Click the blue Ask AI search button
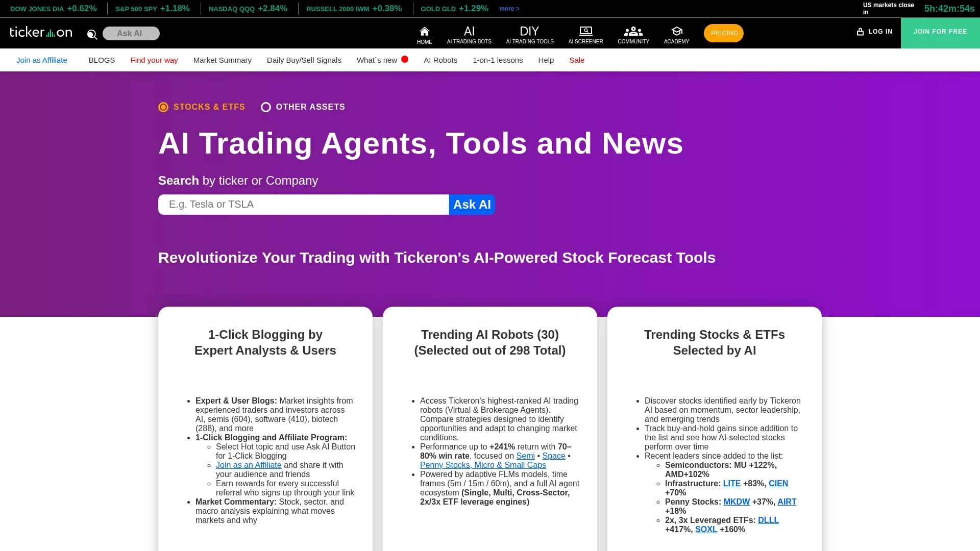Screen dimensions: 980x551 click(x=472, y=205)
